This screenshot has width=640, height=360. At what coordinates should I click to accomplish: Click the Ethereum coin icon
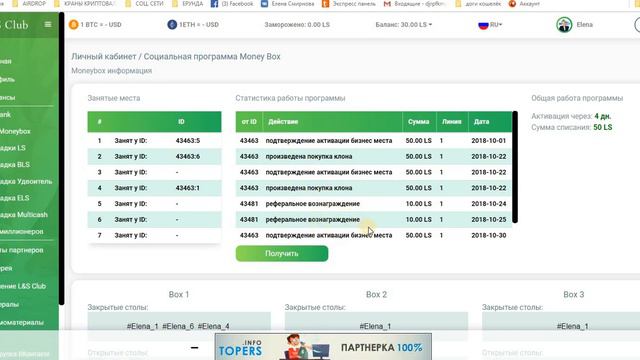172,24
